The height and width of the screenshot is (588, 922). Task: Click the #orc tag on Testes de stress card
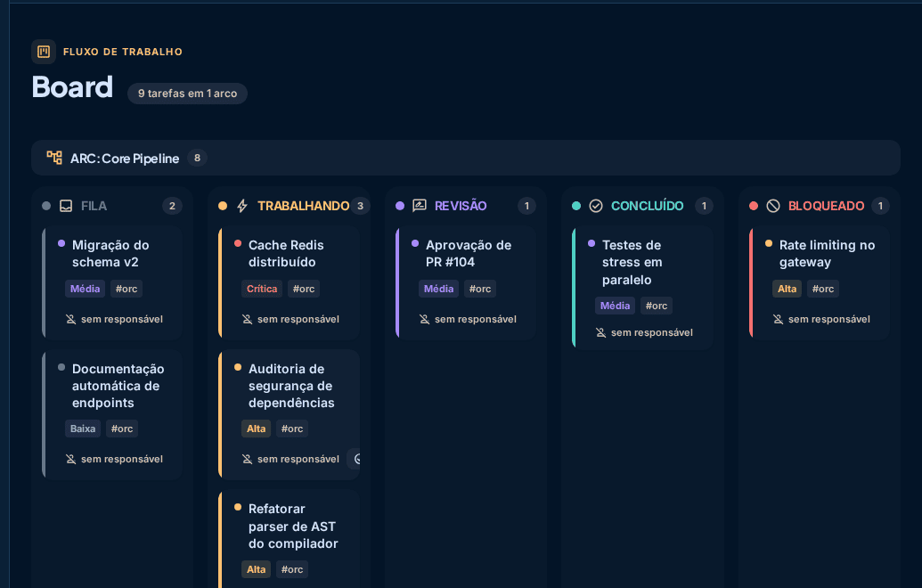pyautogui.click(x=657, y=306)
